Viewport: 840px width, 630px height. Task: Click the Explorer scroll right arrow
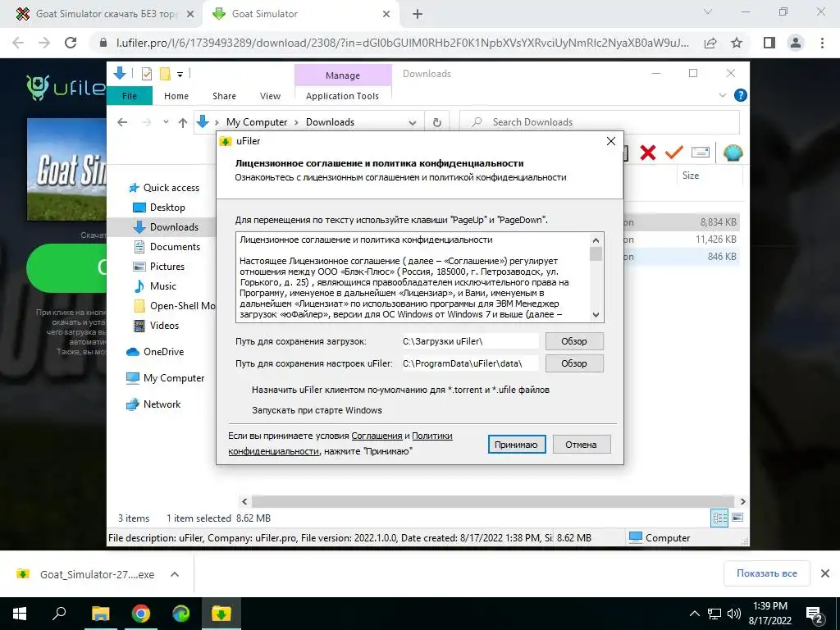point(742,501)
